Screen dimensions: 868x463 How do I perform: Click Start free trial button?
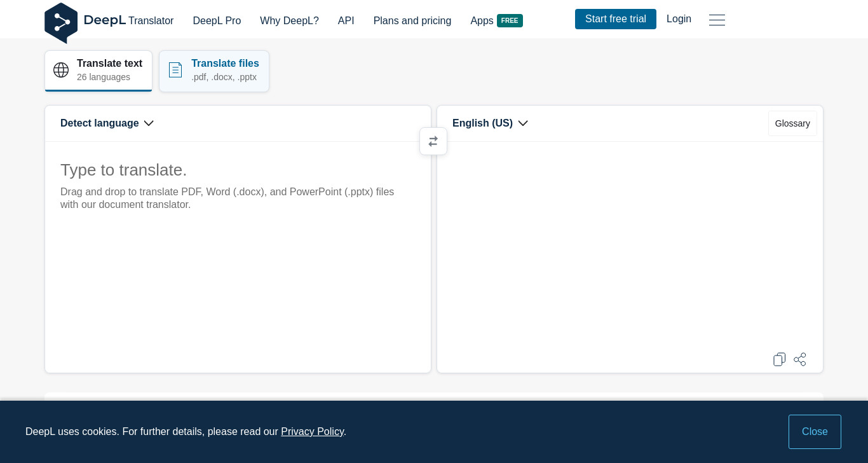click(616, 19)
